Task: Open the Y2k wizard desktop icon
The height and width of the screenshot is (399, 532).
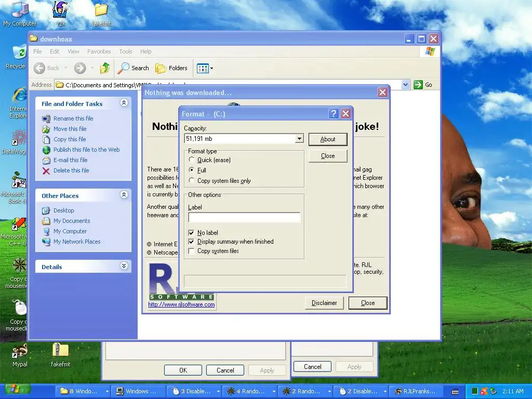Action: [x=61, y=14]
